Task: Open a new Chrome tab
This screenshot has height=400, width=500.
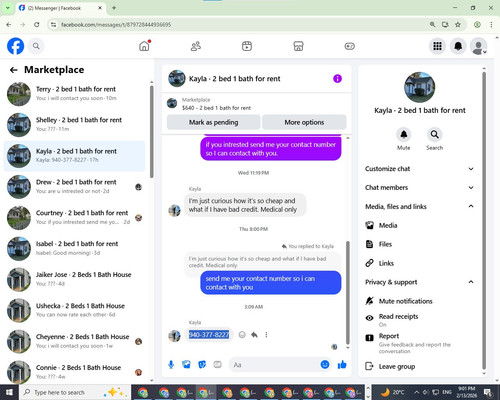Action: 114,8
